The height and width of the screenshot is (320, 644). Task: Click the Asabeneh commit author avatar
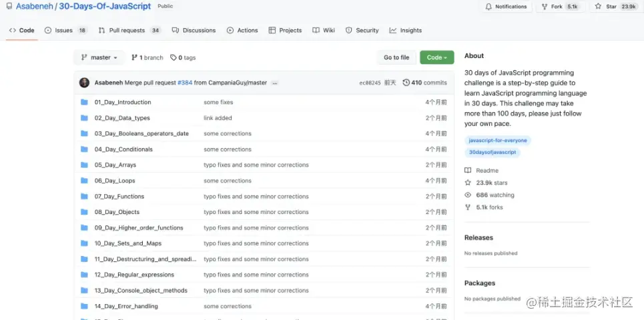[x=84, y=83]
